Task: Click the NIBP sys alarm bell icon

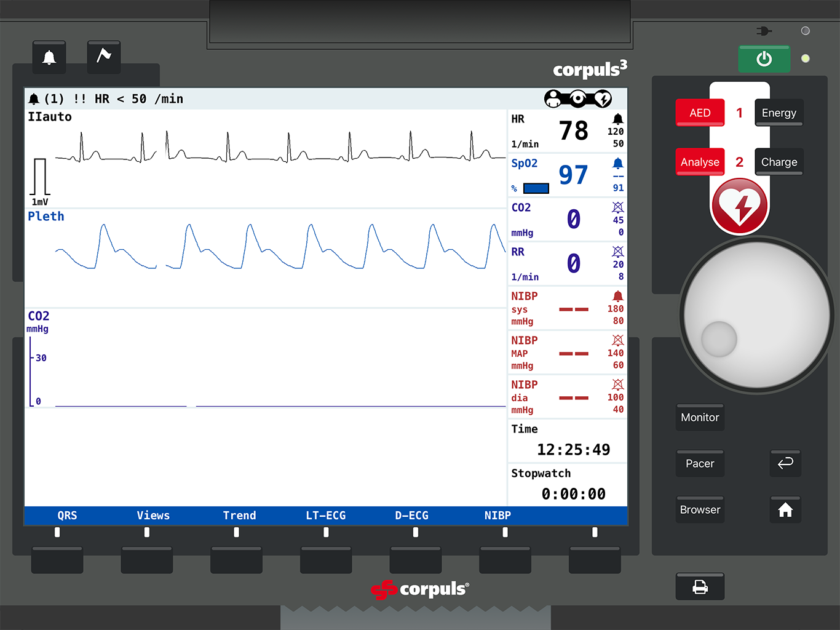Action: pyautogui.click(x=618, y=296)
